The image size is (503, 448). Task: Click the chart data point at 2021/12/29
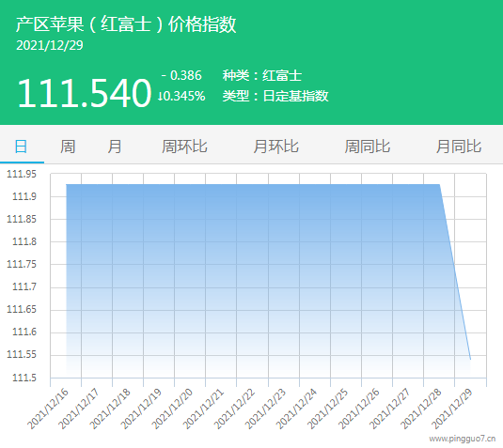click(470, 360)
